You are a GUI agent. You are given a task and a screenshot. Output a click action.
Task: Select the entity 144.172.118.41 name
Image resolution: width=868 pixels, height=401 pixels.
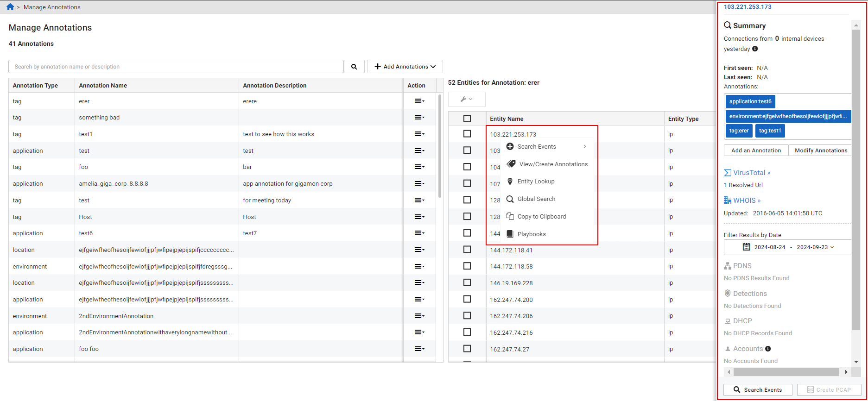point(511,250)
